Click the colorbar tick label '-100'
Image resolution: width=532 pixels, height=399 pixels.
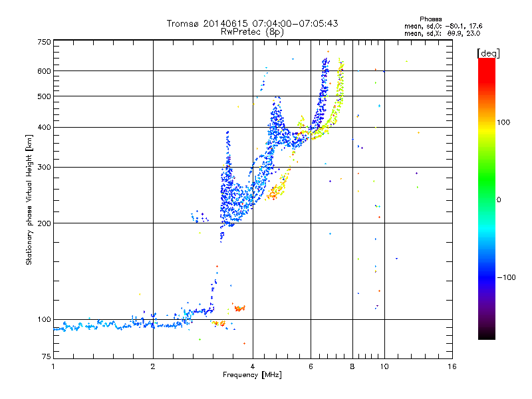[506, 277]
